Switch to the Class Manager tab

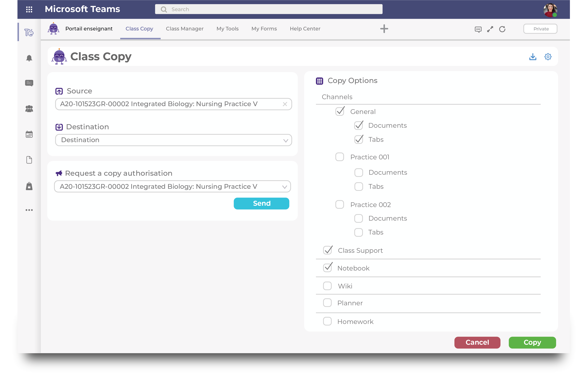point(184,29)
